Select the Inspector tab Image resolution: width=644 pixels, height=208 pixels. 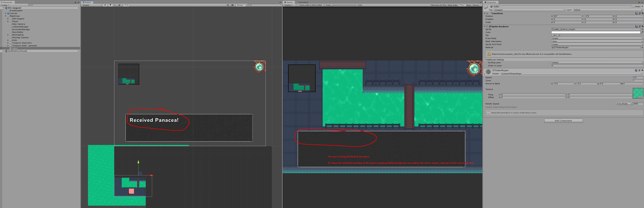(491, 2)
